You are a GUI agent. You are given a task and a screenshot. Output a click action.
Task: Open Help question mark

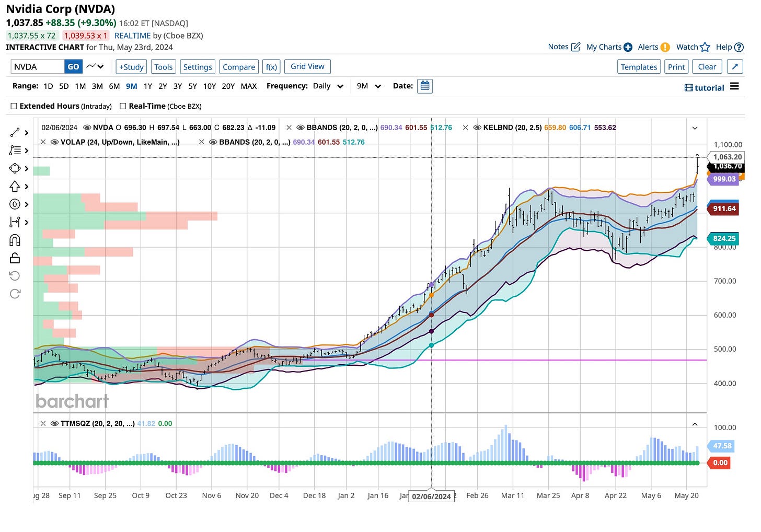(739, 47)
